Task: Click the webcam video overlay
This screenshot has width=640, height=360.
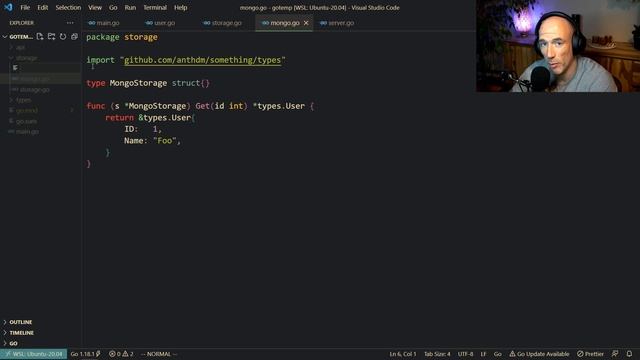Action: click(558, 46)
